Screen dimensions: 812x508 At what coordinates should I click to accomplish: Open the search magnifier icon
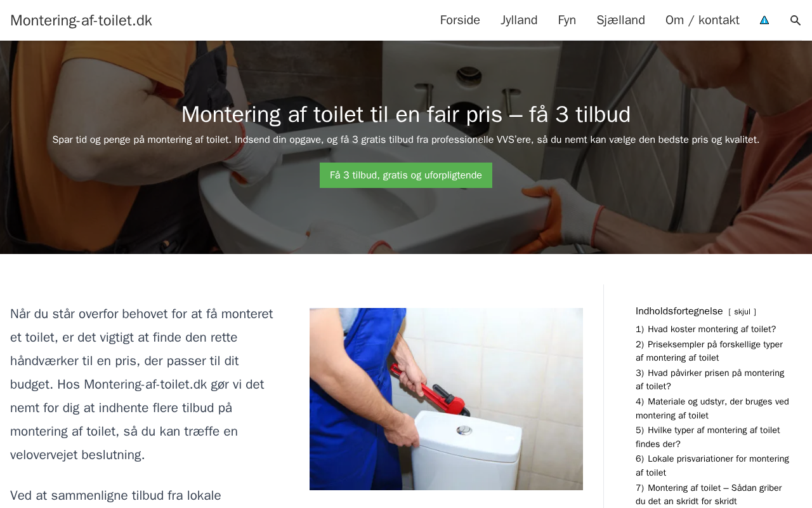point(796,20)
